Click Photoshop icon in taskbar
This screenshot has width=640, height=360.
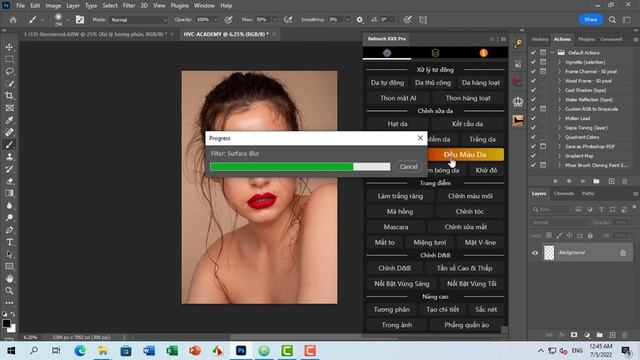241,350
